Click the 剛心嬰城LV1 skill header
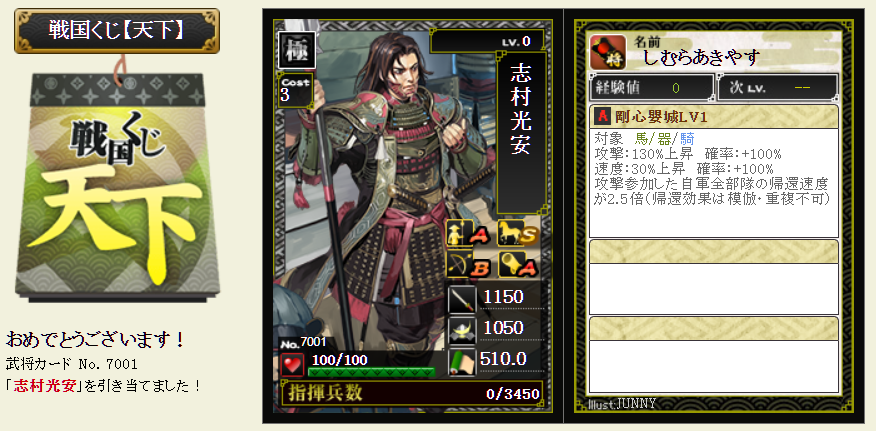876x431 pixels. [714, 116]
